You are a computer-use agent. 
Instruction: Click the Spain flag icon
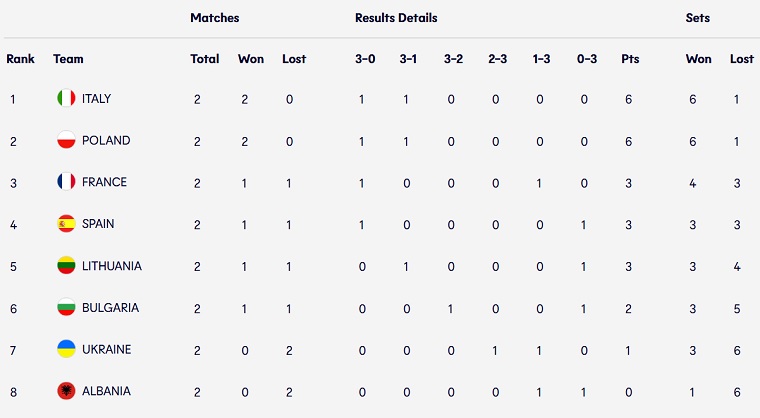pyautogui.click(x=66, y=224)
